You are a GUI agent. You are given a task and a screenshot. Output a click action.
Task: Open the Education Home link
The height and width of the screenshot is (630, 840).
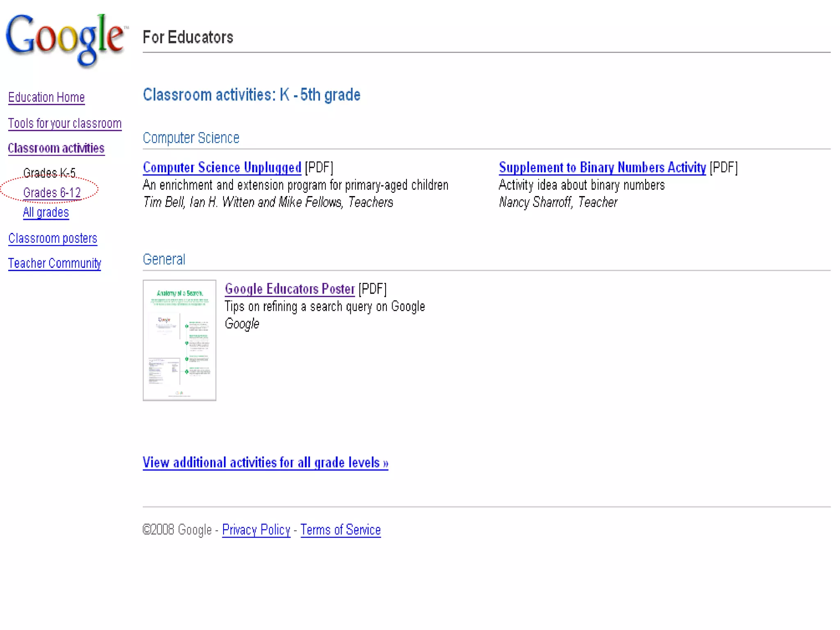[46, 98]
